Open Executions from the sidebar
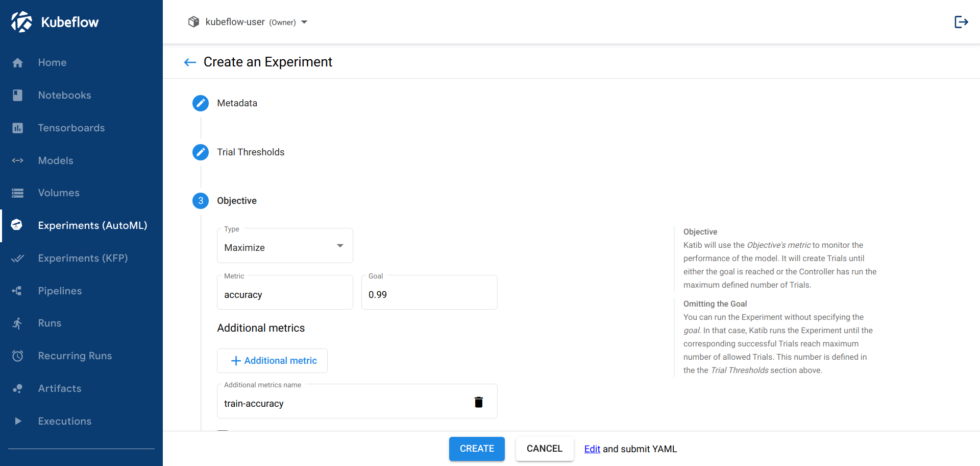This screenshot has height=466, width=980. tap(18, 421)
